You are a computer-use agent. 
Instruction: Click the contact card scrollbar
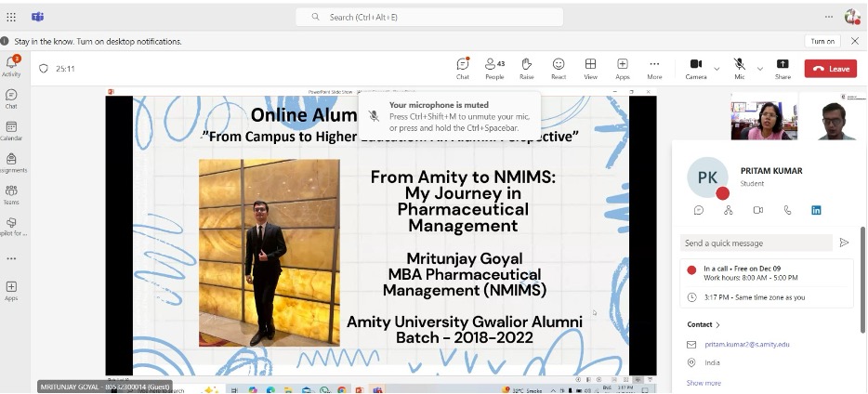[862, 280]
